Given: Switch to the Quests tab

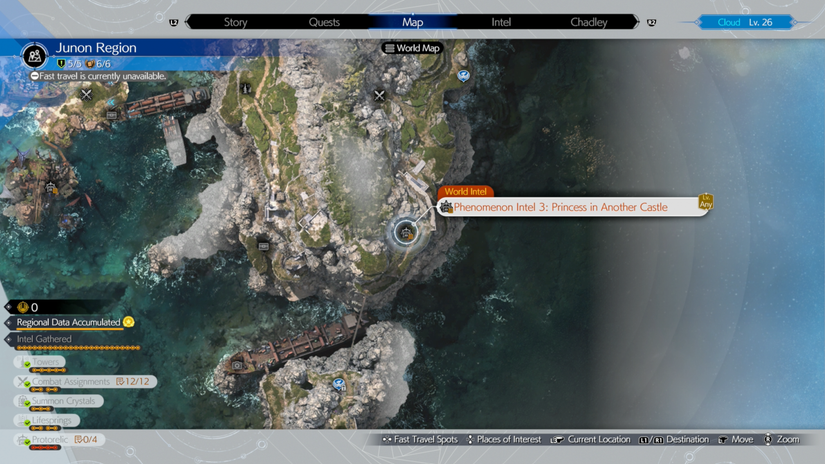Looking at the screenshot, I should tap(324, 22).
